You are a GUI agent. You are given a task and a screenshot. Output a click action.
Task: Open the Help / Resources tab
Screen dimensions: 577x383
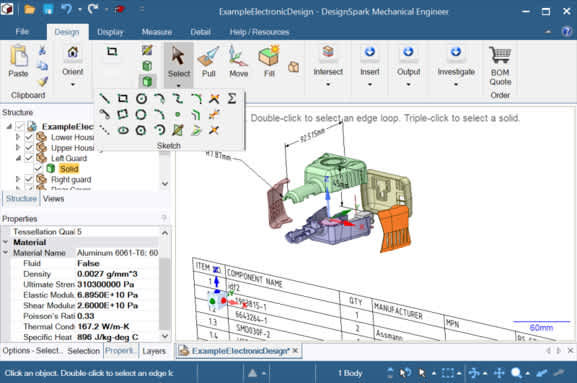coord(259,32)
